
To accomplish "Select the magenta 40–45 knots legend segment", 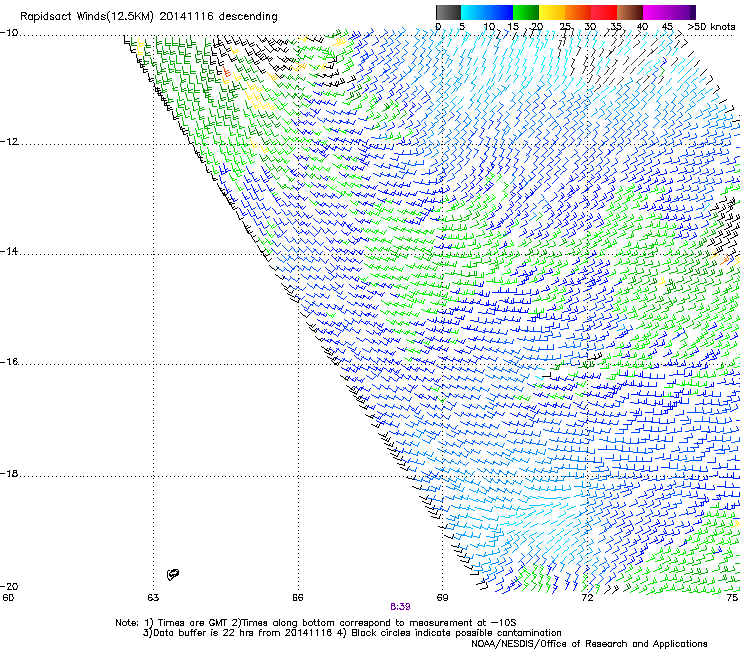I will [x=656, y=12].
